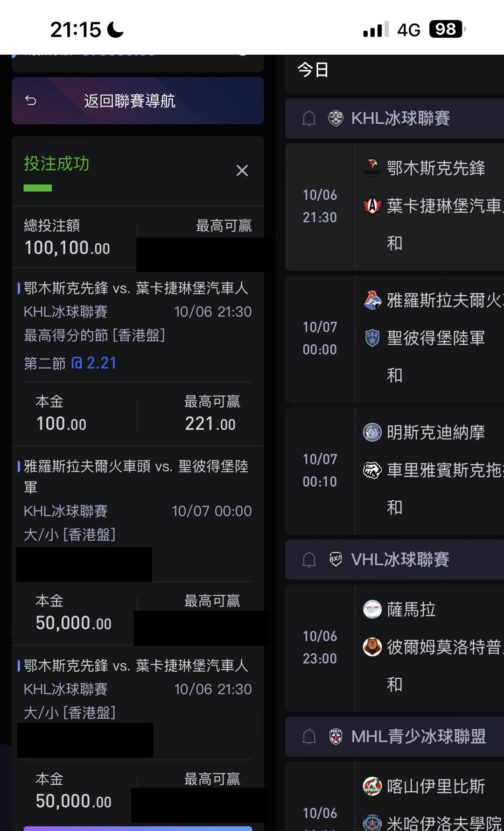Tap the 葉卡捷琳堡汽車 team logo
The image size is (504, 831).
pos(372,206)
